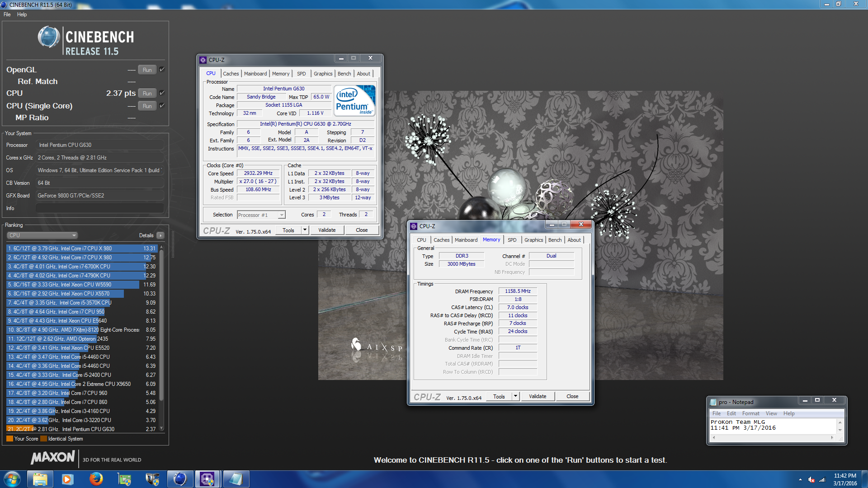Switch to Caches tab in the CPU-Z processor window
The height and width of the screenshot is (488, 868).
pyautogui.click(x=231, y=74)
